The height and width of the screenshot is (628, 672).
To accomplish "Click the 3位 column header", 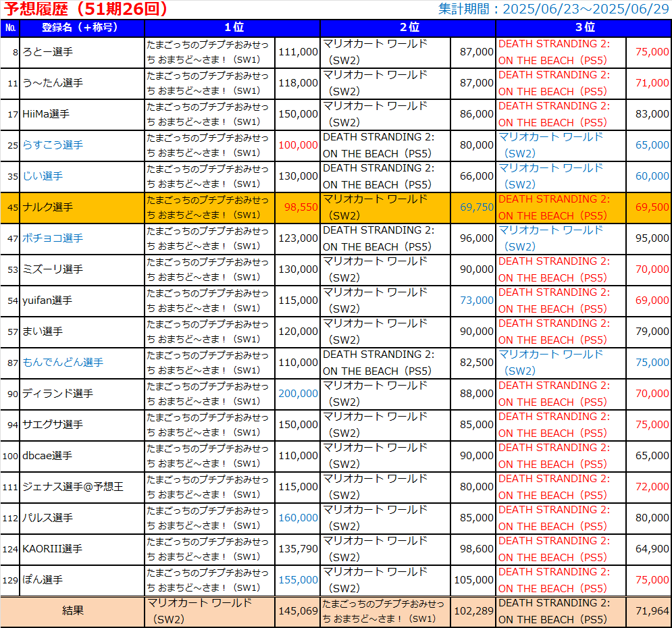I will [584, 28].
